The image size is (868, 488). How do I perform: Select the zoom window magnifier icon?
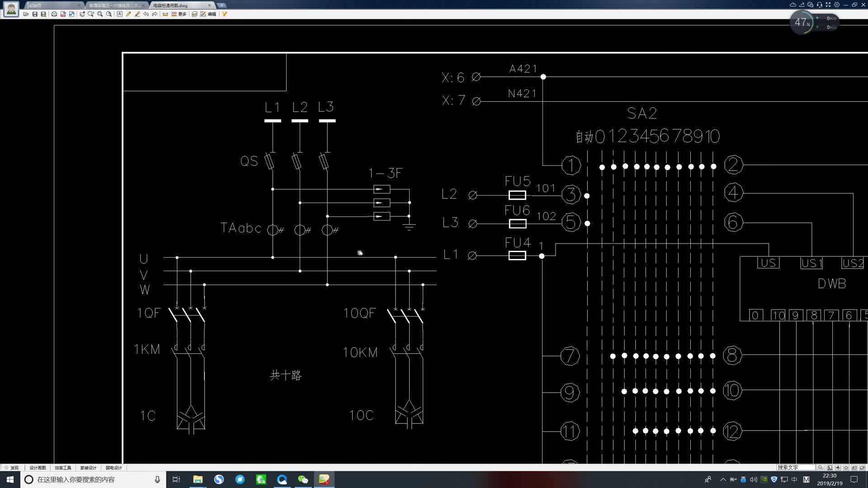pos(100,14)
